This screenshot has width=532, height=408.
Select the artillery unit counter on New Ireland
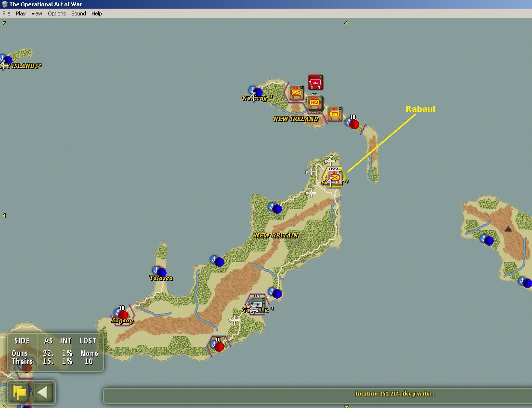pyautogui.click(x=335, y=114)
